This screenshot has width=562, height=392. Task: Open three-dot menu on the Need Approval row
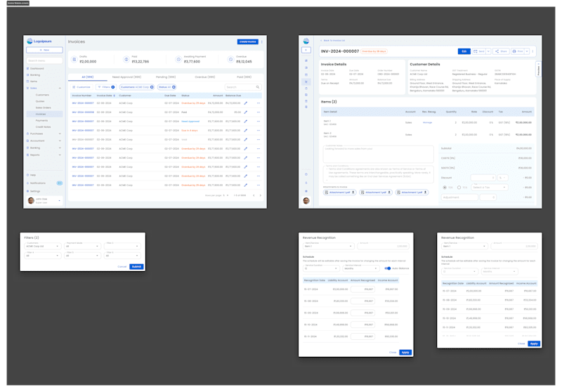[259, 122]
